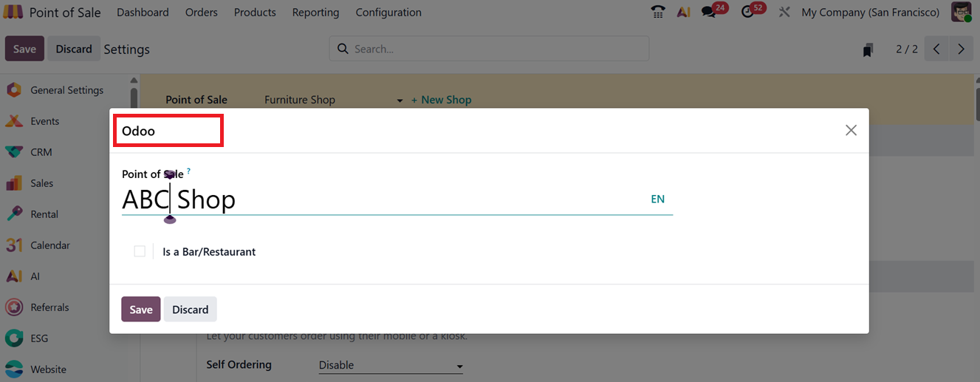Click the Point of Sale app logo icon
This screenshot has width=980, height=382.
(x=13, y=13)
